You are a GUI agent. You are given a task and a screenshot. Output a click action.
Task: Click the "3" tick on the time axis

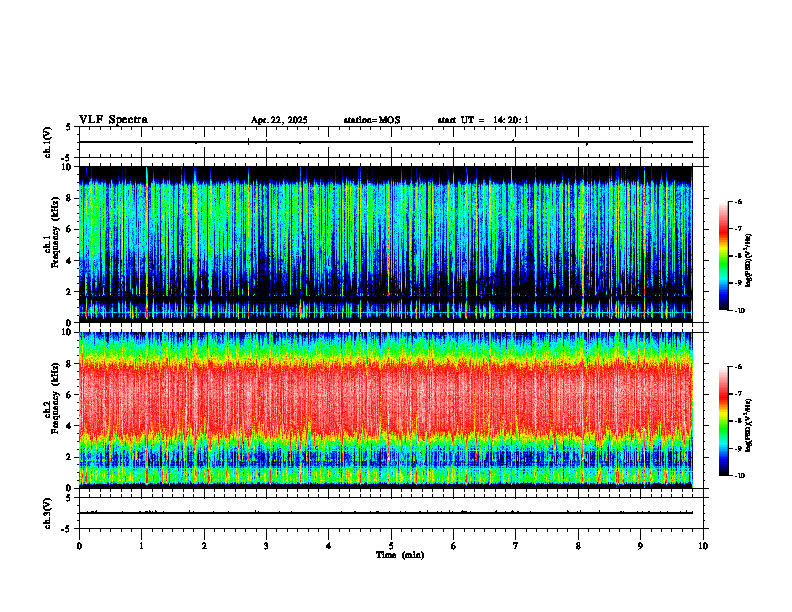(x=266, y=546)
